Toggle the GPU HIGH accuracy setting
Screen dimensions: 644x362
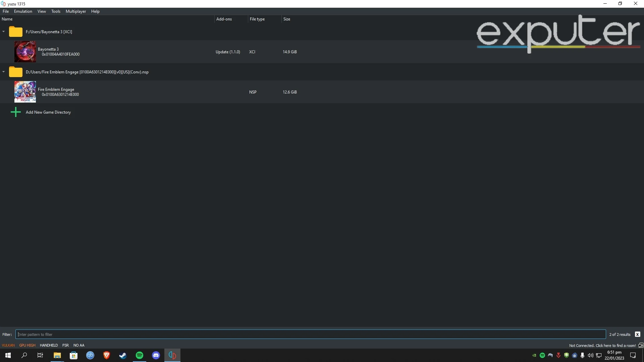[x=27, y=345]
